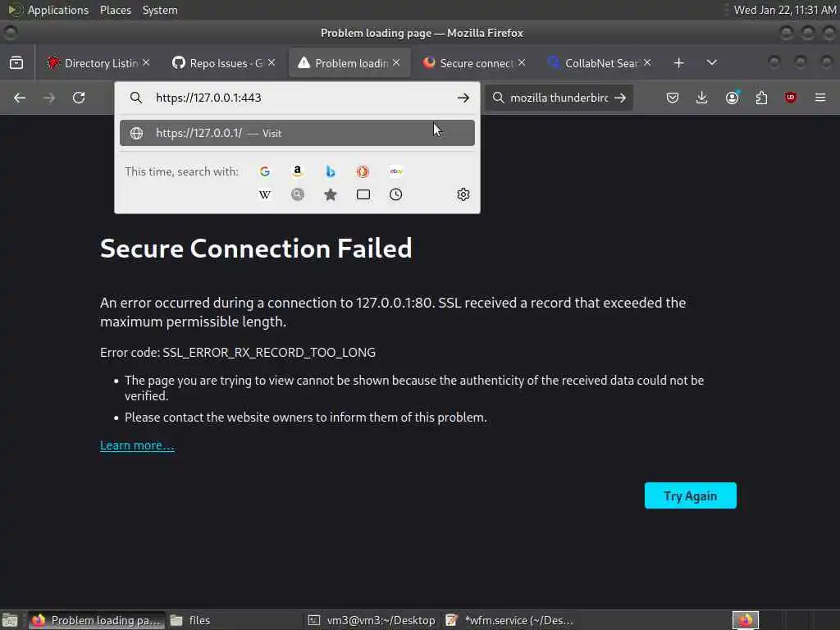
Task: Click the Try Again button
Action: (690, 495)
